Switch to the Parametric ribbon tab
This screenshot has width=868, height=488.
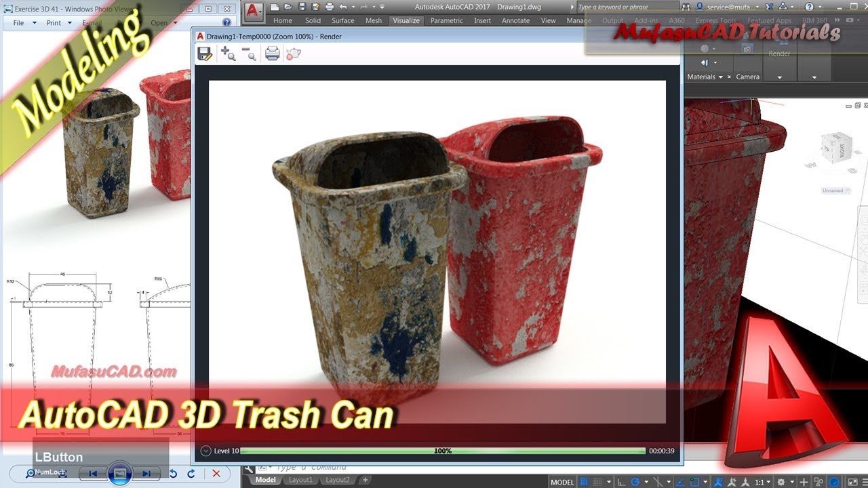tap(447, 20)
